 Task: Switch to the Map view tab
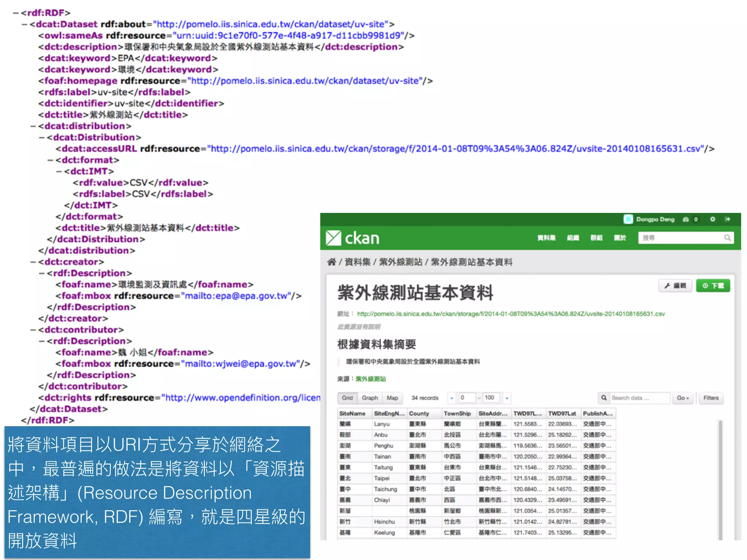[392, 398]
